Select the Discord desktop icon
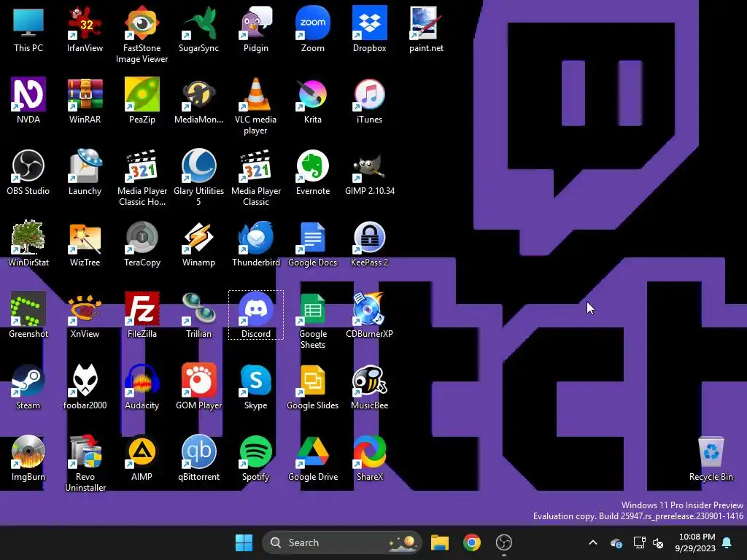The height and width of the screenshot is (560, 747). click(256, 315)
